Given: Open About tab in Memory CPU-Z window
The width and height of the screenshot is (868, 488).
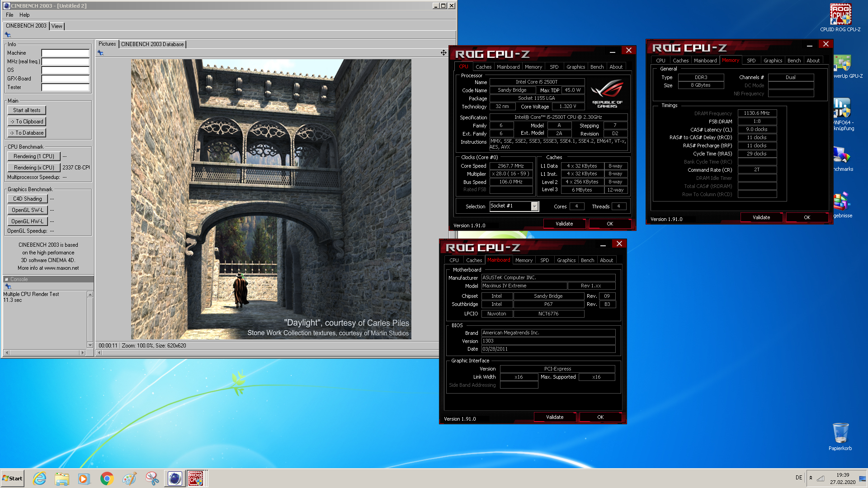Looking at the screenshot, I should 813,61.
